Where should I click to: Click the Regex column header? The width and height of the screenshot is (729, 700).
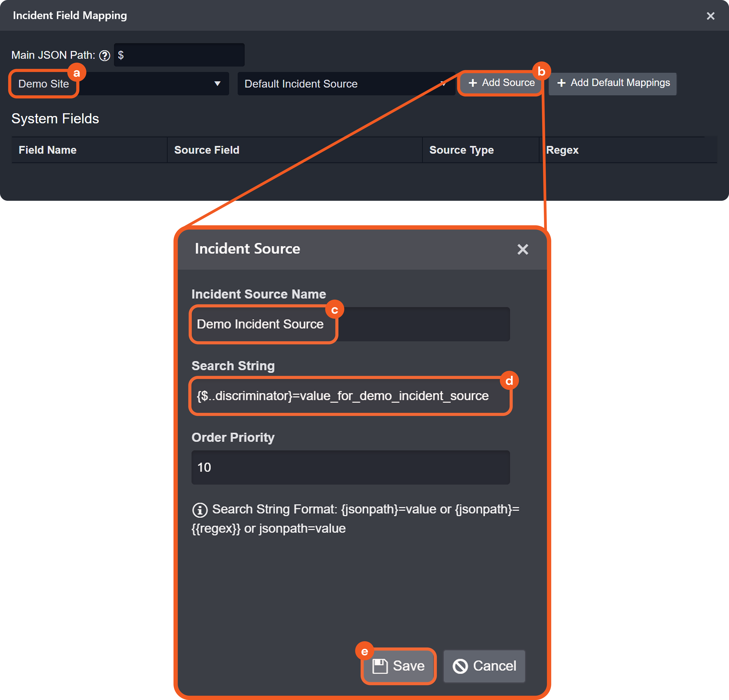coord(562,150)
